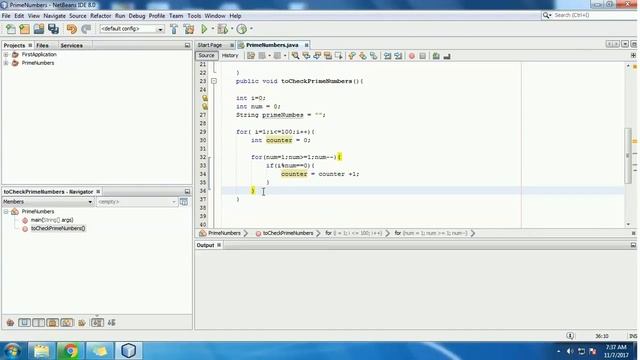Click the Save All toolbar icon
The width and height of the screenshot is (640, 360).
pyautogui.click(x=53, y=29)
